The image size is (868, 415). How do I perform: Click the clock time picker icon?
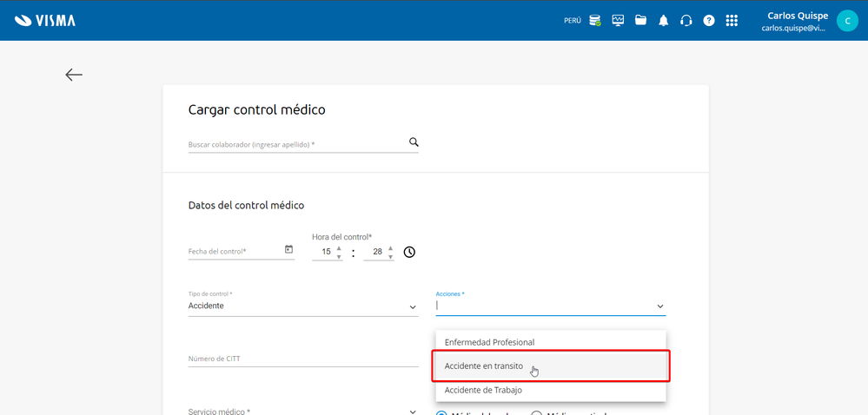point(409,253)
